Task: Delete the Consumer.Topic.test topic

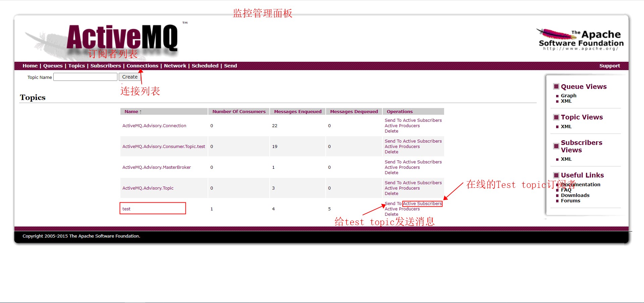Action: coord(391,152)
